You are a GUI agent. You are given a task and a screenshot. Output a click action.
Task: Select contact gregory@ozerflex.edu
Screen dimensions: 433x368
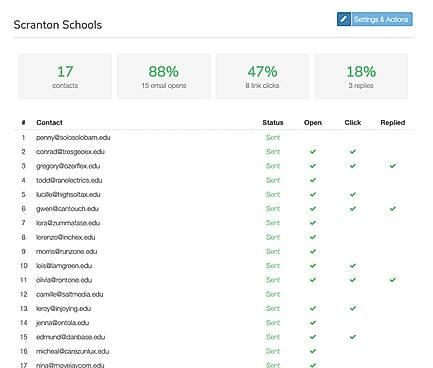(68, 166)
